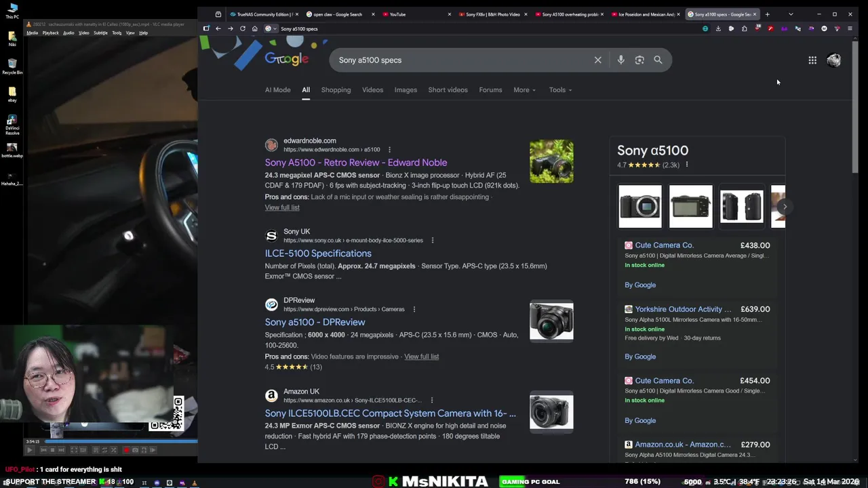The width and height of the screenshot is (868, 488).
Task: Open Sony A5100 Retro Review link
Action: [x=356, y=163]
